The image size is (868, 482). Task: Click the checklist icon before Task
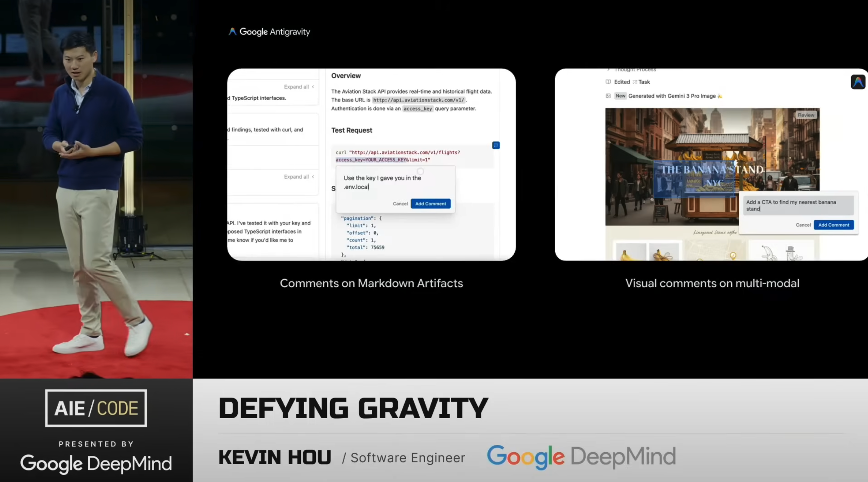tap(635, 82)
